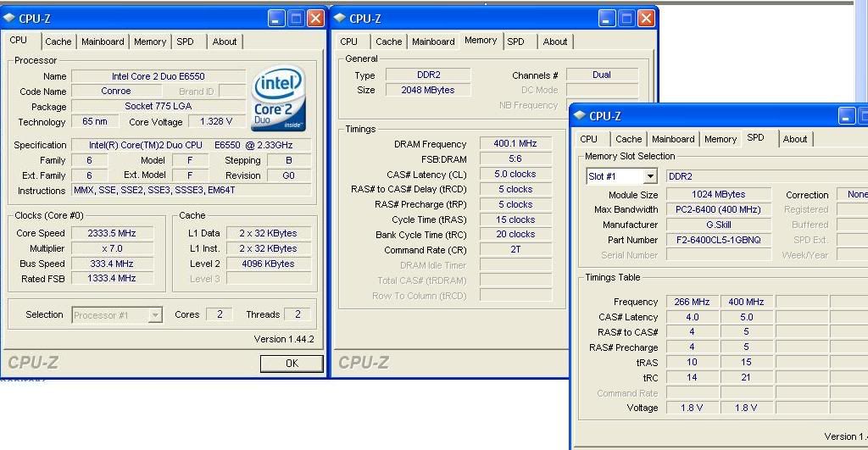This screenshot has height=450, width=868.
Task: Click the tRC value 21 in Timings Table
Action: 746,377
